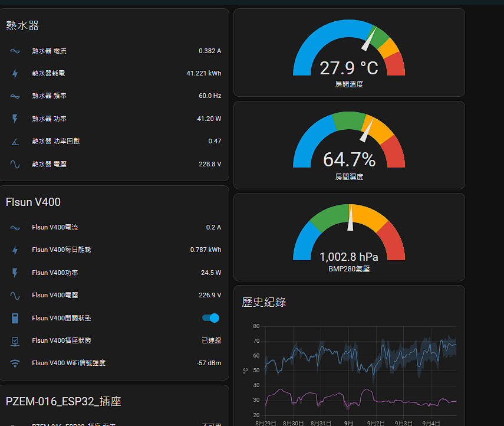504x426 pixels.
Task: Toggle the Flsun V400開關狀態 switch off
Action: (210, 318)
